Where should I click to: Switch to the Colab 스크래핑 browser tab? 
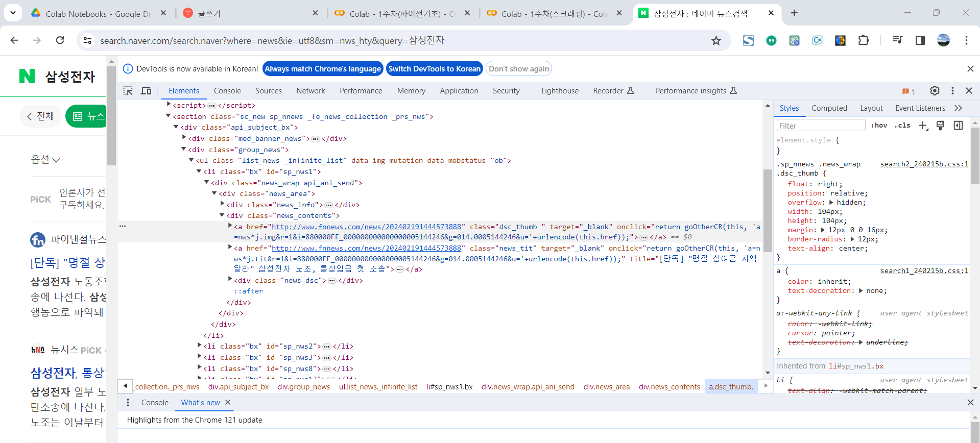[554, 13]
